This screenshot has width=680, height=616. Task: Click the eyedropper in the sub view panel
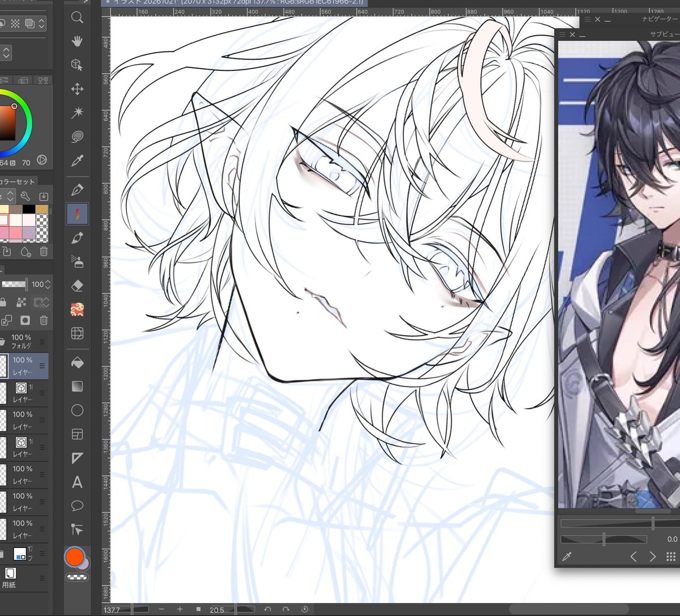(x=566, y=556)
